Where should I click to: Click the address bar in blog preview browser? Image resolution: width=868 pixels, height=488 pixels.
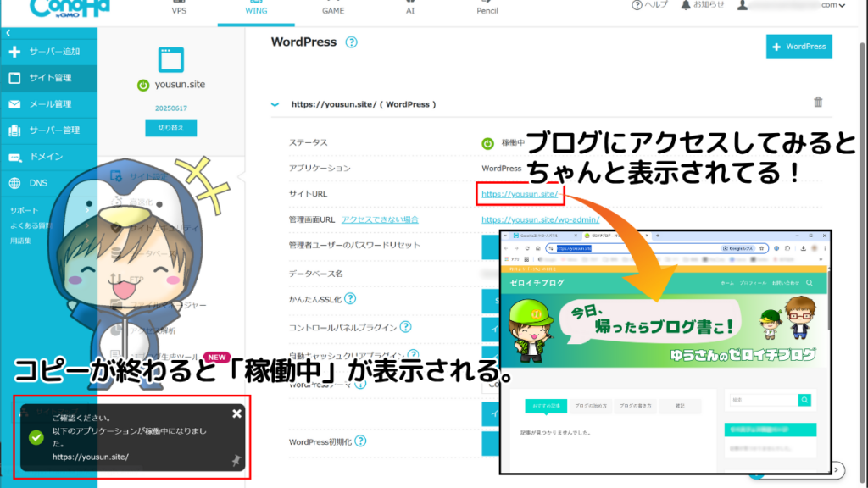[657, 248]
